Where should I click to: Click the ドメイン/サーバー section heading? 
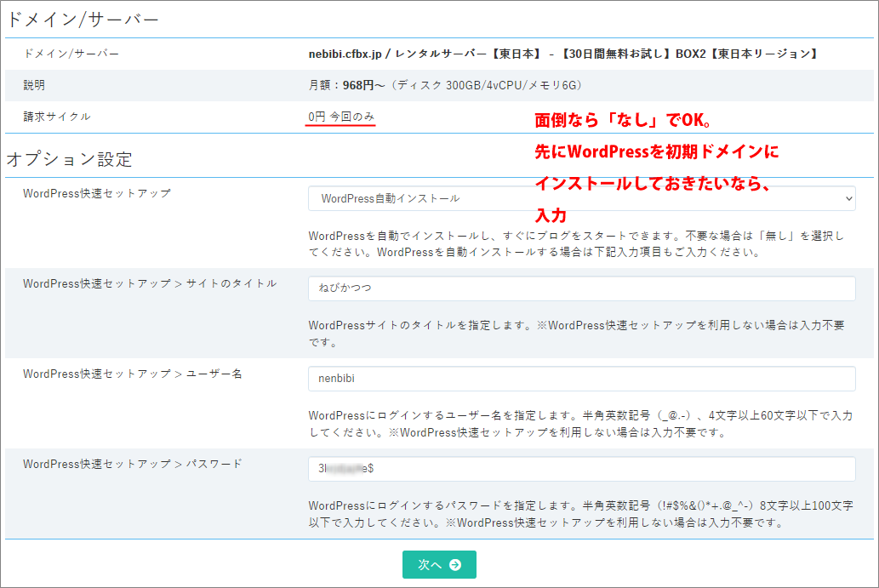83,20
